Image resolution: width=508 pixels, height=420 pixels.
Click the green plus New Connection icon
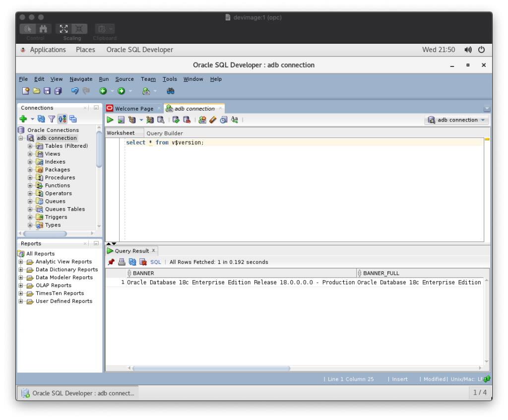click(x=23, y=119)
